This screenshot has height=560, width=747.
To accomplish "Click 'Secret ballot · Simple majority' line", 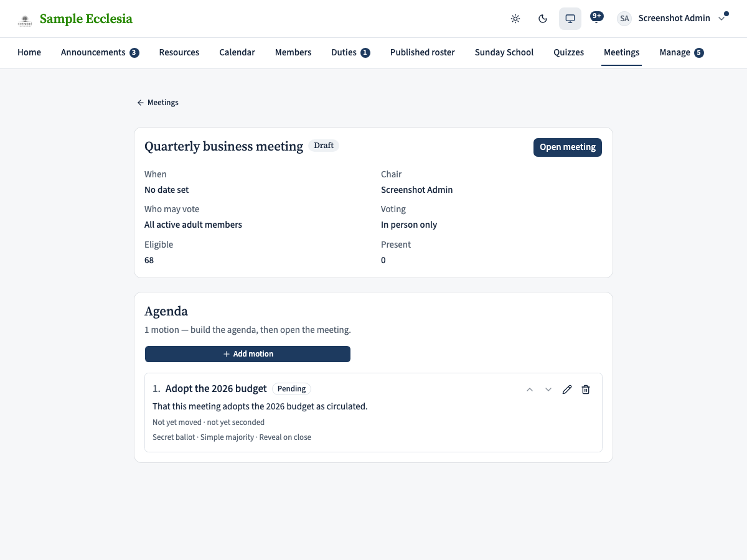I will [x=232, y=437].
